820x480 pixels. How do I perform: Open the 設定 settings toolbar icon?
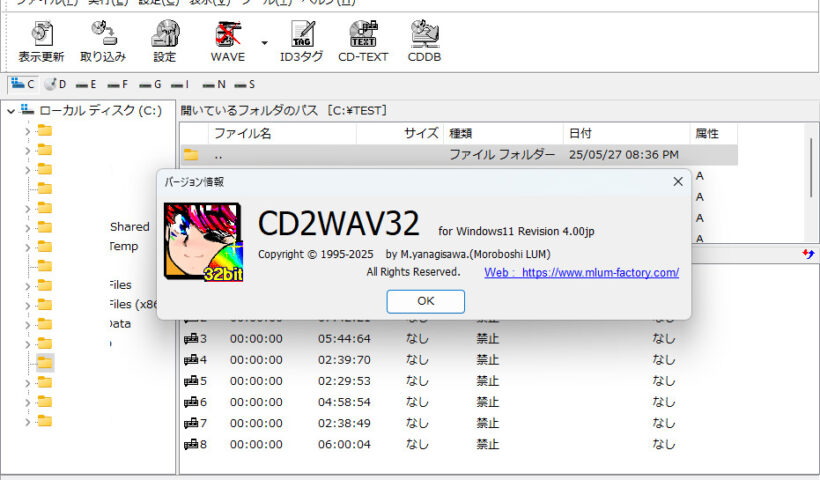coord(165,41)
